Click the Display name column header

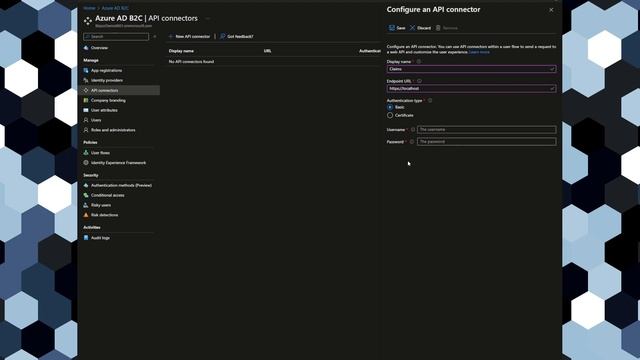pos(181,51)
